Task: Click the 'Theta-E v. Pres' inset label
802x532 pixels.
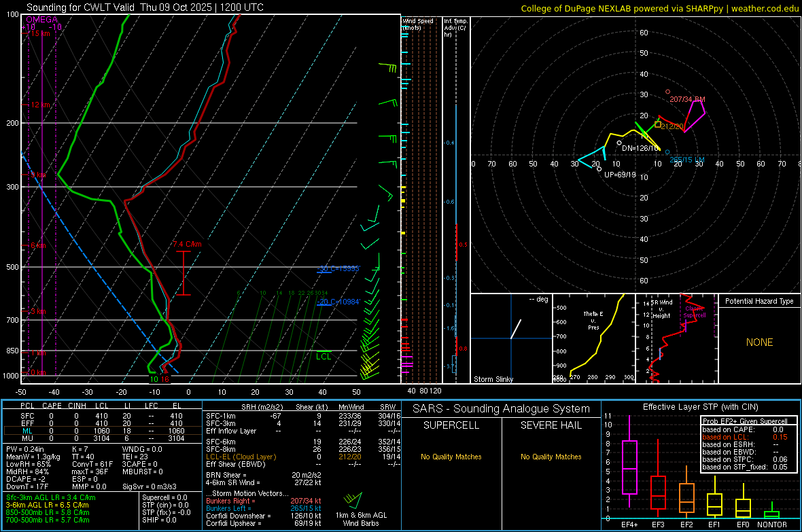Action: [x=593, y=320]
